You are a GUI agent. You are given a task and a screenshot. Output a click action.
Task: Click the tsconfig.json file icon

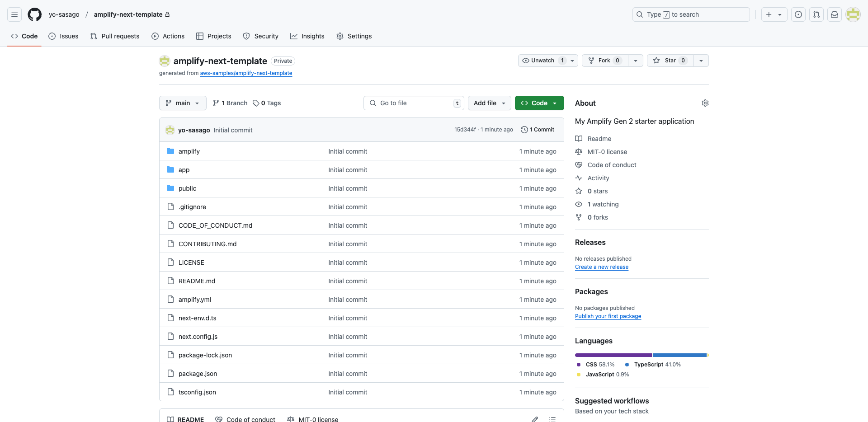pos(170,392)
